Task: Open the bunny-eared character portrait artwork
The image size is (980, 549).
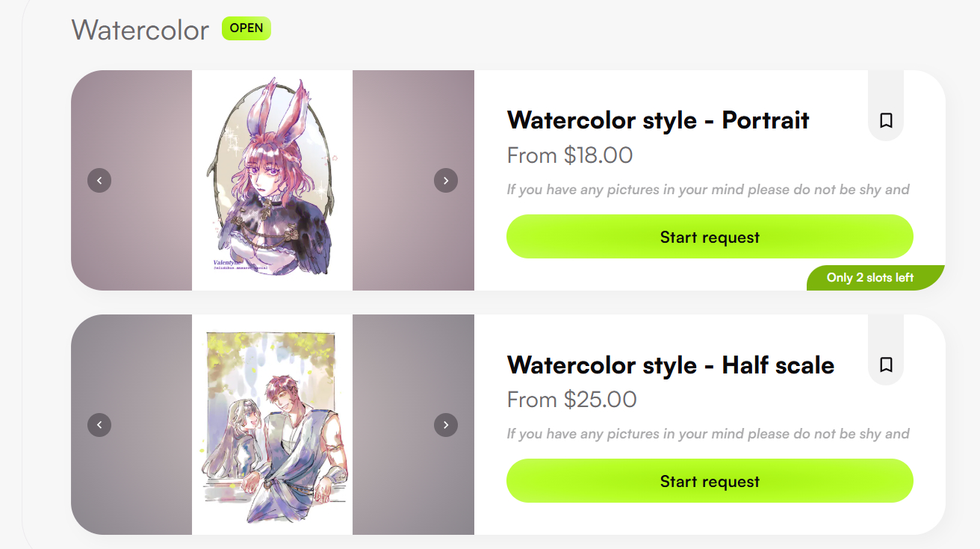Action: (272, 180)
